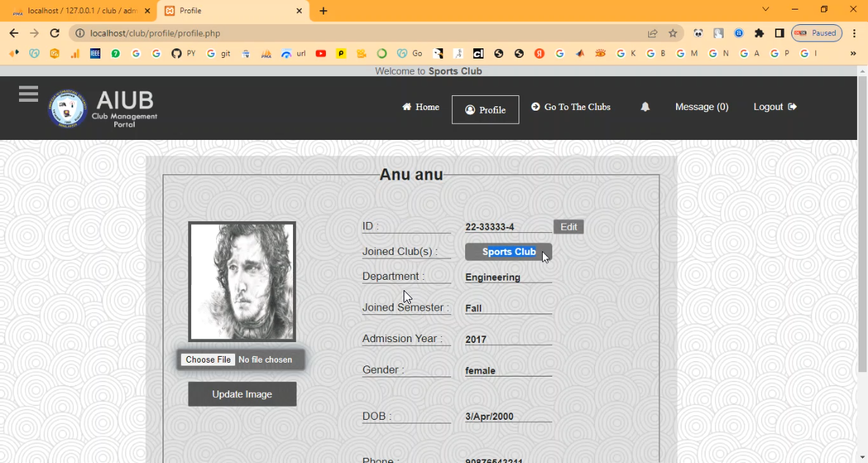Click the Edit button beside the ID
This screenshot has width=868, height=463.
[x=568, y=227]
